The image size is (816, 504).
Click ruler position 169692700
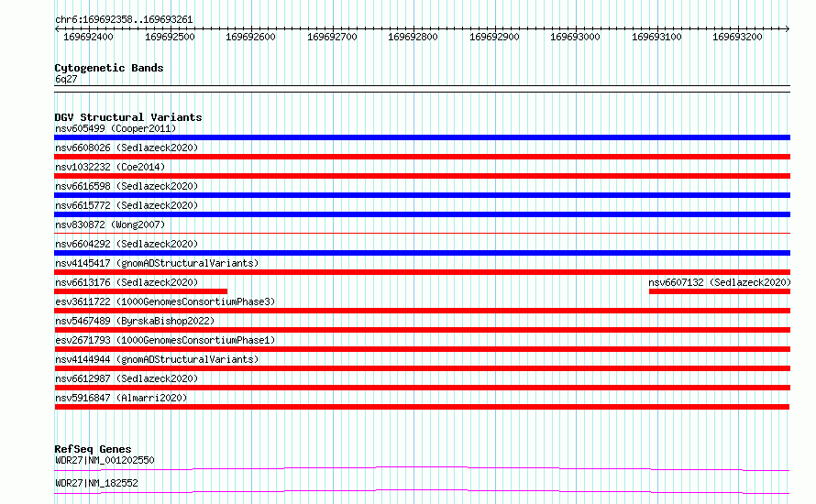332,37
